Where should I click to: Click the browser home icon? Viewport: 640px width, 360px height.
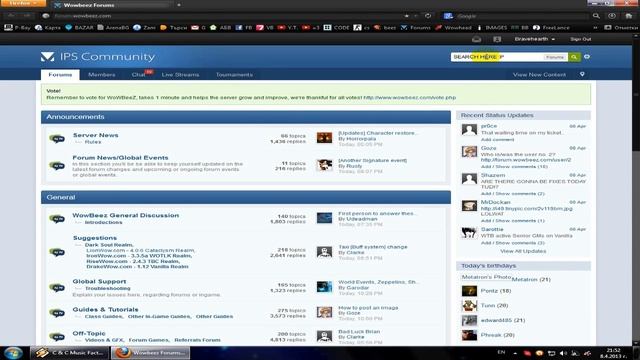[x=629, y=16]
